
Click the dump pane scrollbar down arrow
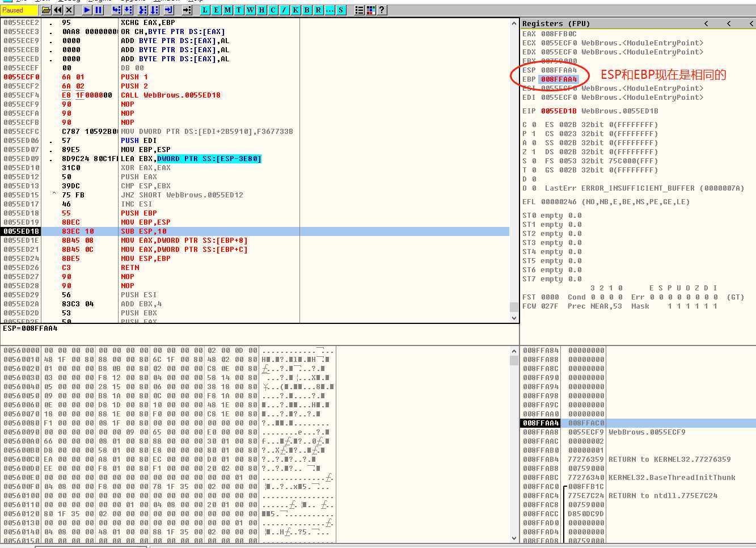[x=514, y=538]
